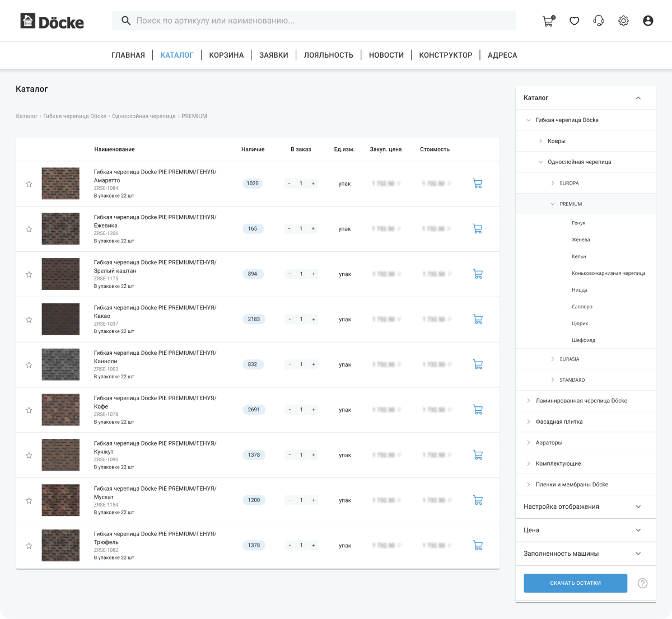Open the ЛОЯЛЬНОСТЬ menu item
The width and height of the screenshot is (672, 619).
329,55
